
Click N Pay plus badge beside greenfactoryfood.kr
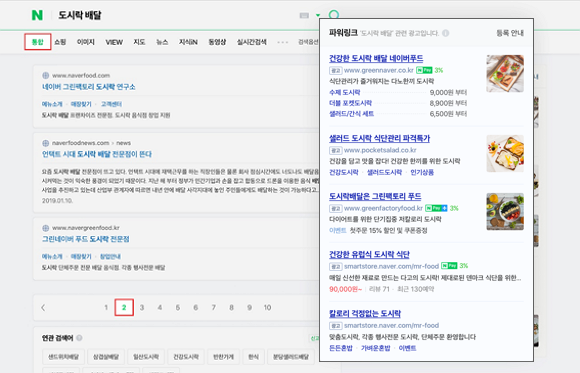(x=436, y=208)
